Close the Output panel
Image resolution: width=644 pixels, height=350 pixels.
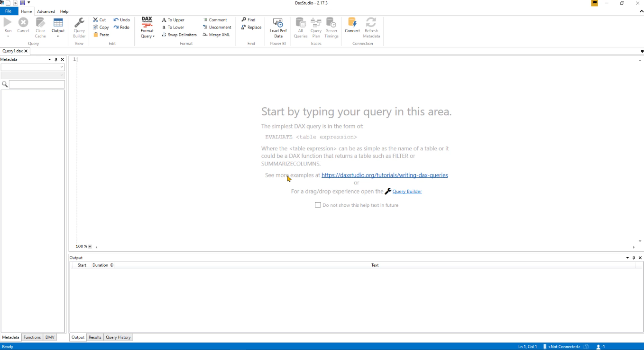(x=640, y=258)
